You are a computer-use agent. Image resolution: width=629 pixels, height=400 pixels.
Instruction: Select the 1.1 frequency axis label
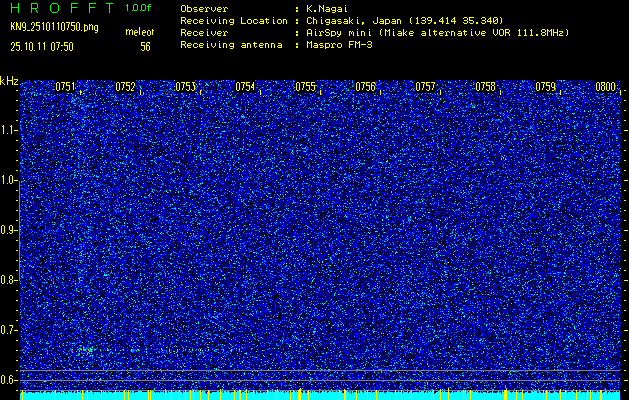9,130
